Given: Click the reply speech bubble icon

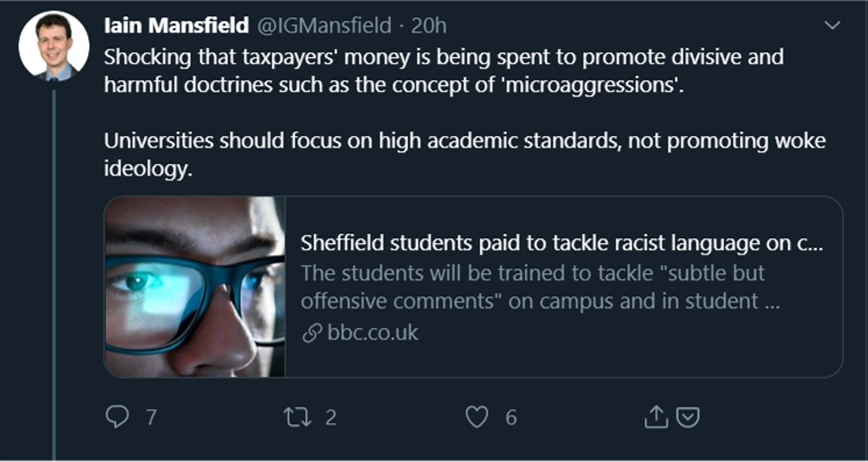Looking at the screenshot, I should coord(117,417).
